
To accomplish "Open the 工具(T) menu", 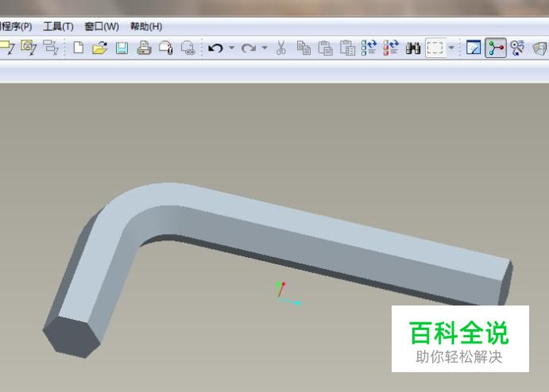I will 58,26.
